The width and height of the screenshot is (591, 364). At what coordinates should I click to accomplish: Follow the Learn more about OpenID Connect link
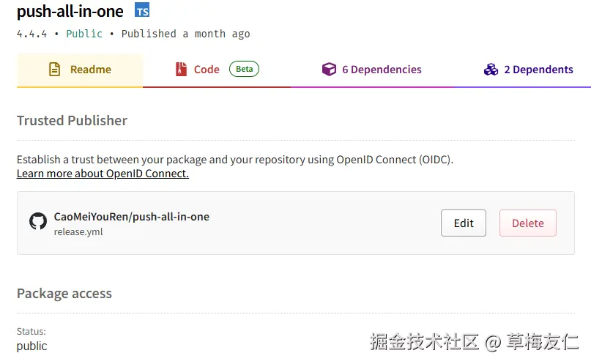point(103,174)
